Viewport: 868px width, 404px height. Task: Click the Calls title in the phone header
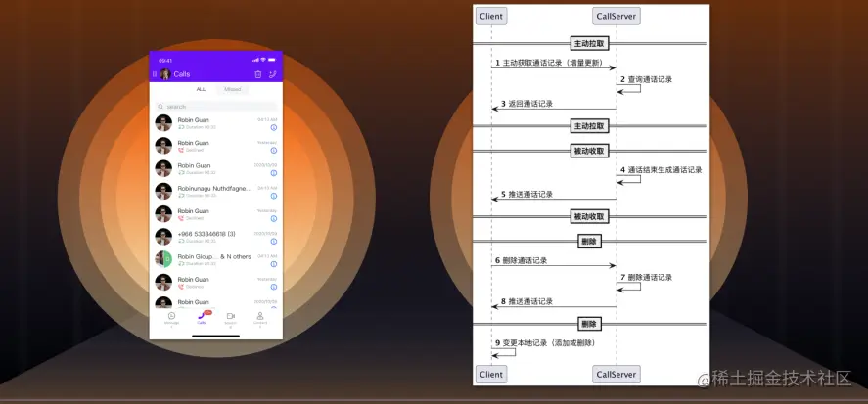[182, 74]
